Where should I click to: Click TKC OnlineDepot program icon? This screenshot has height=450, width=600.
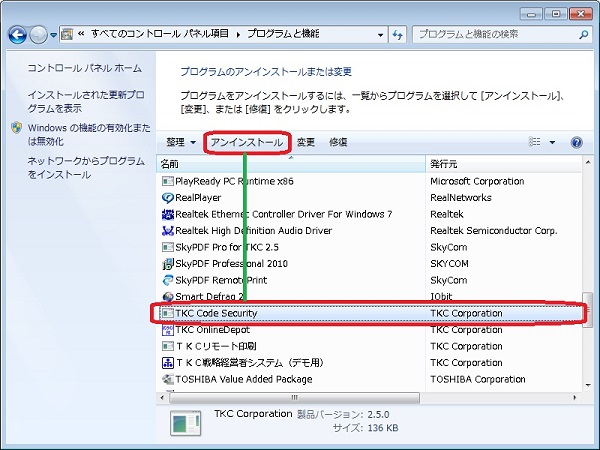click(167, 330)
